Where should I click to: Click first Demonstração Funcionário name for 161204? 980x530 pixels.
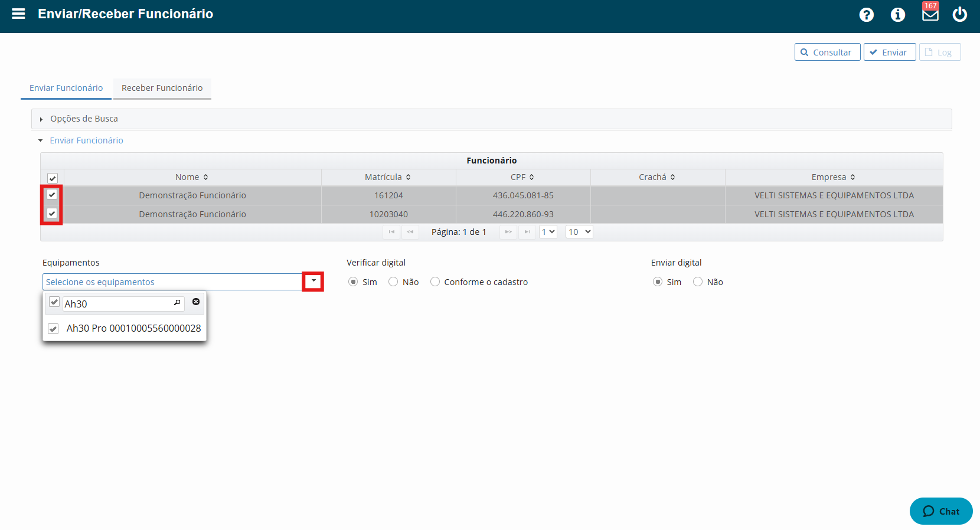tap(192, 195)
